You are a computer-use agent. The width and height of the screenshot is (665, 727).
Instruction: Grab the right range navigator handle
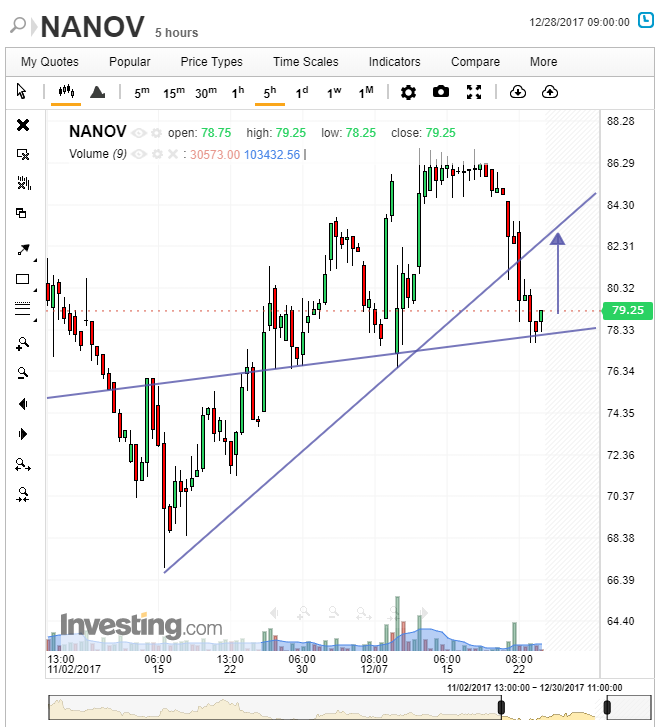(607, 708)
